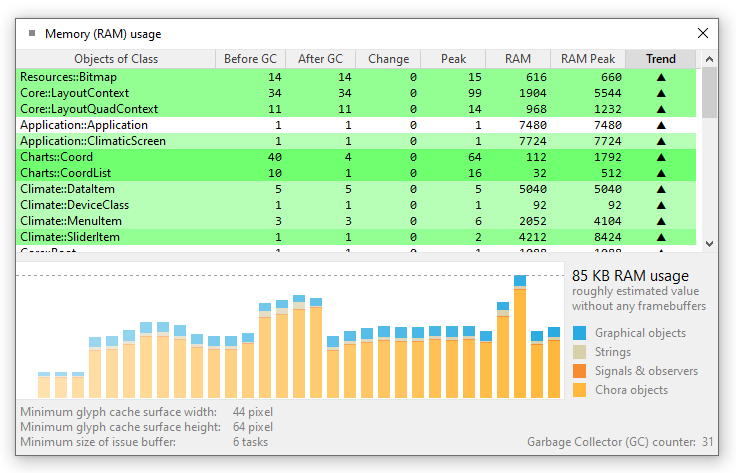
Task: Sort by Objects of Class column header
Action: 116,59
